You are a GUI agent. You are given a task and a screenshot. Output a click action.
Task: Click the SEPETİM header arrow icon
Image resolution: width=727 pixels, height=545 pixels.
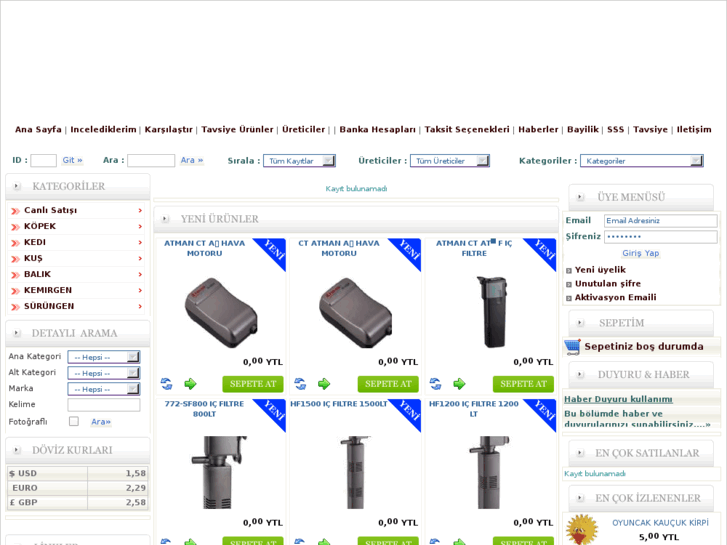click(580, 323)
